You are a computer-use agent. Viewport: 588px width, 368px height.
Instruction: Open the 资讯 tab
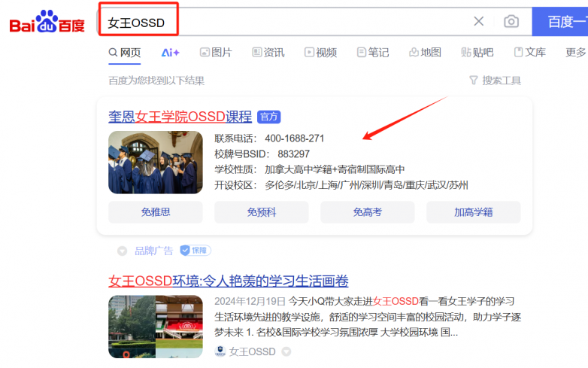(268, 53)
